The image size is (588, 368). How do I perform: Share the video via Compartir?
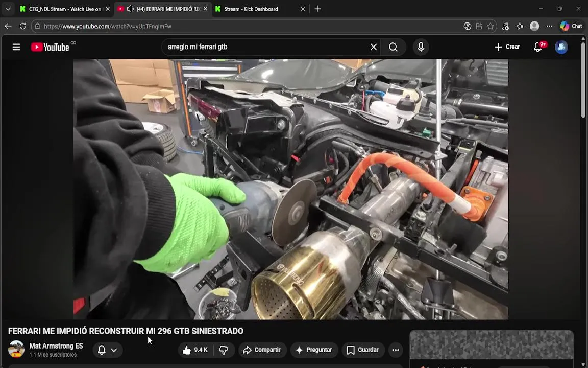pyautogui.click(x=262, y=350)
